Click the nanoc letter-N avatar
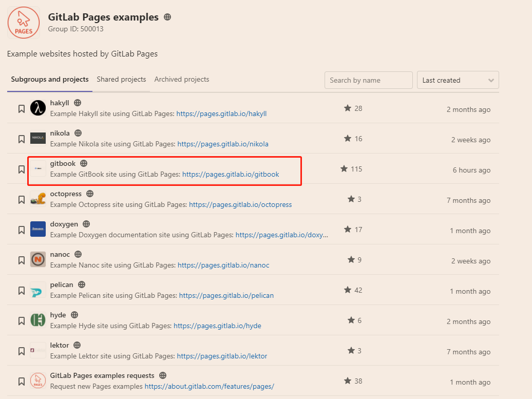Image resolution: width=532 pixels, height=399 pixels. 37,259
